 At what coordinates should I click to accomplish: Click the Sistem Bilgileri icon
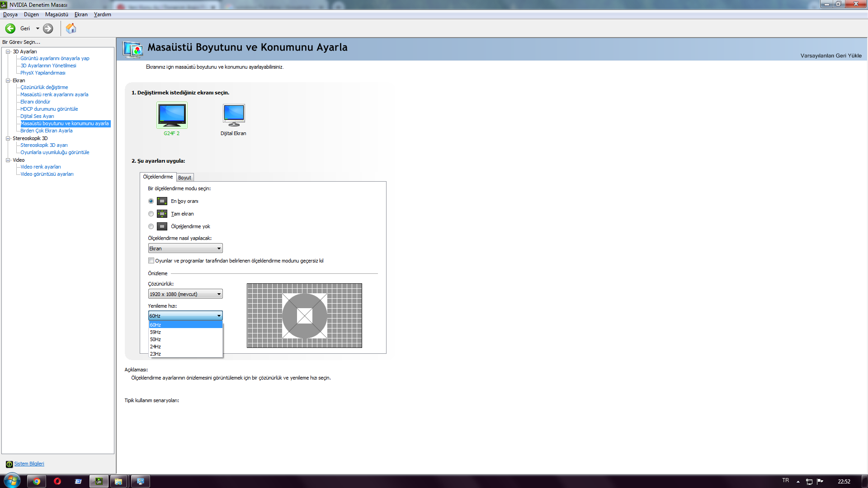tap(9, 464)
